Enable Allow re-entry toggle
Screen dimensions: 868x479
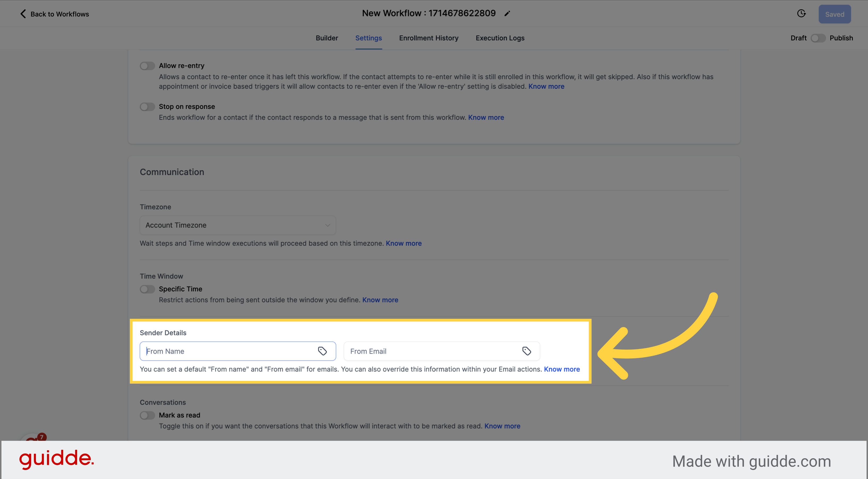147,66
